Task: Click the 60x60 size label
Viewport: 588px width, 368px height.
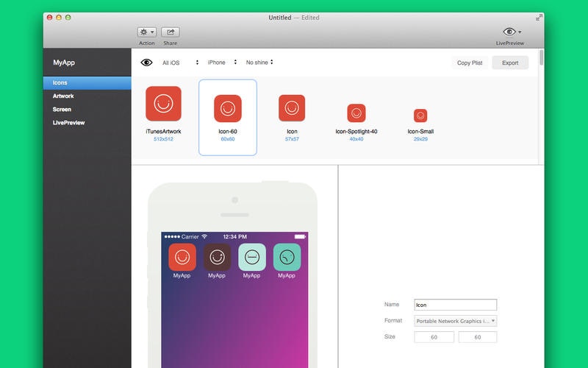Action: [x=228, y=139]
